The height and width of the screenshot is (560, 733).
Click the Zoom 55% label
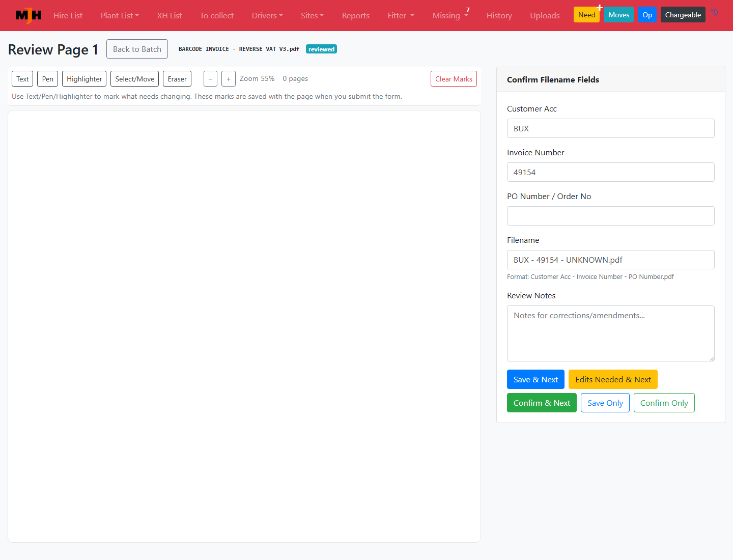257,78
